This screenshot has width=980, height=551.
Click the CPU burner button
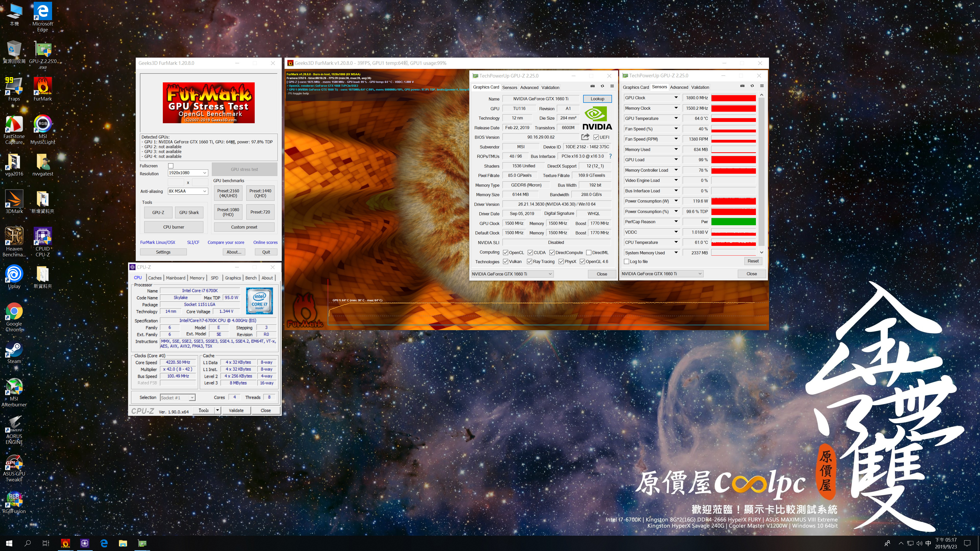point(174,227)
